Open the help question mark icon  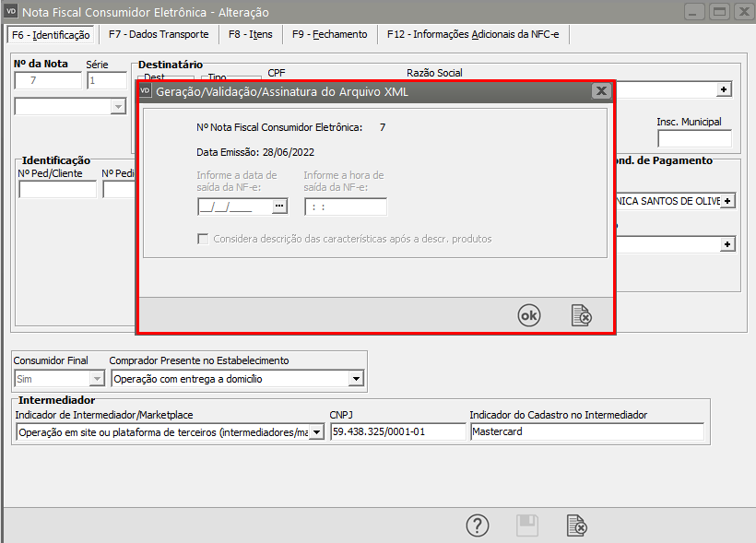477,525
